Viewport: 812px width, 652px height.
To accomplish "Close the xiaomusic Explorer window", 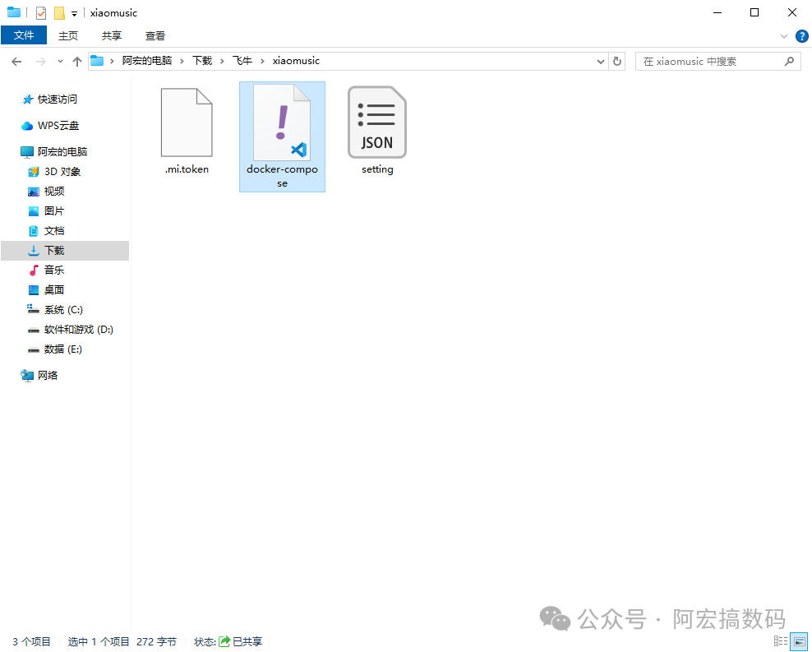I will click(791, 12).
